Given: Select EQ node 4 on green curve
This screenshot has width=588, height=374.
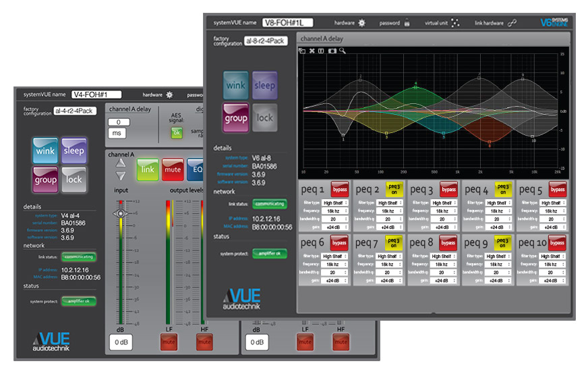Looking at the screenshot, I should (415, 86).
